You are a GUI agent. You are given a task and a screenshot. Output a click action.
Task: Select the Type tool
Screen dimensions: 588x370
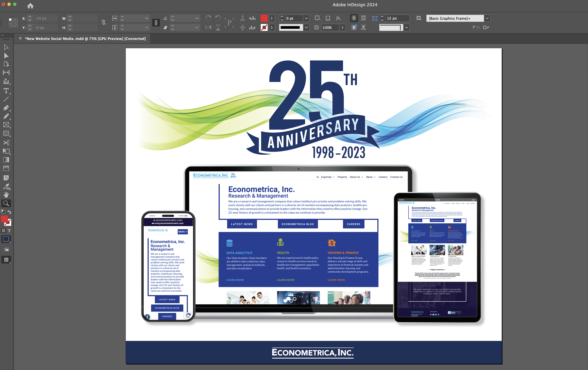pyautogui.click(x=6, y=91)
